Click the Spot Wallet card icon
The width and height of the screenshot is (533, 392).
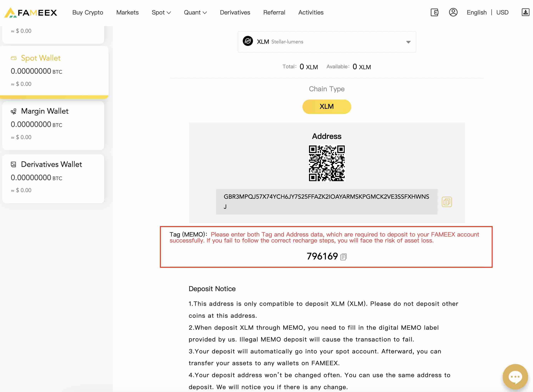click(14, 58)
